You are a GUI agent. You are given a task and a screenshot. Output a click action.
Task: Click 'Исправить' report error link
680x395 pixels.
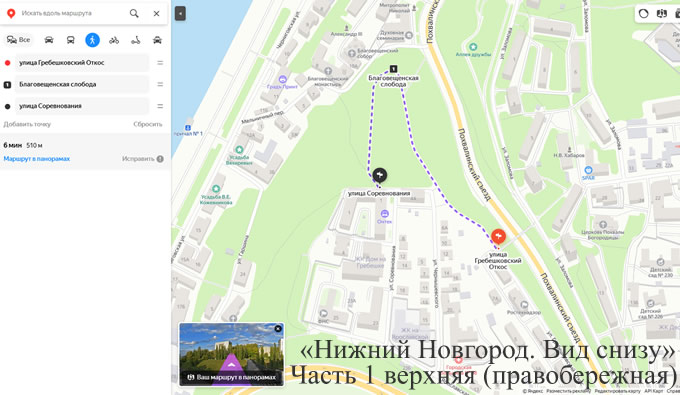click(143, 159)
